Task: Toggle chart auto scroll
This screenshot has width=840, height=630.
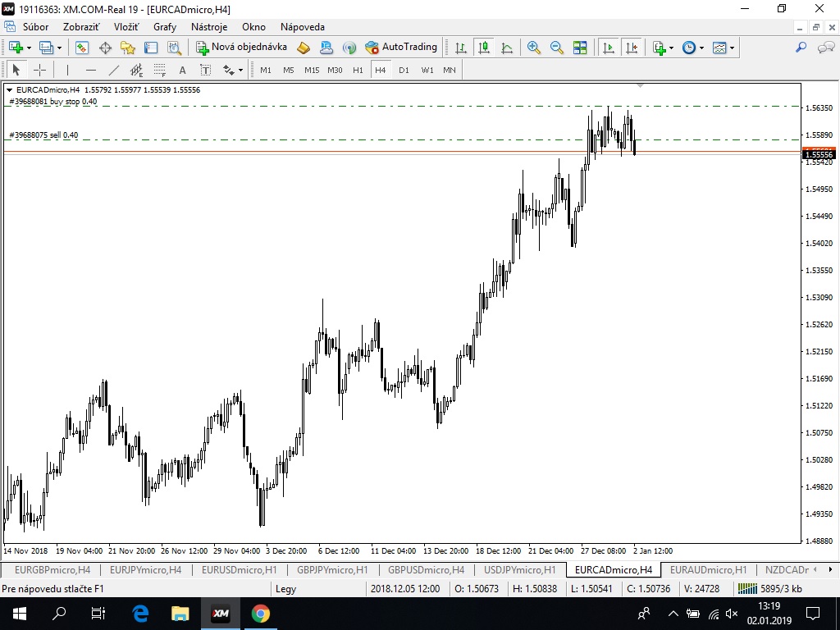Action: pyautogui.click(x=608, y=48)
